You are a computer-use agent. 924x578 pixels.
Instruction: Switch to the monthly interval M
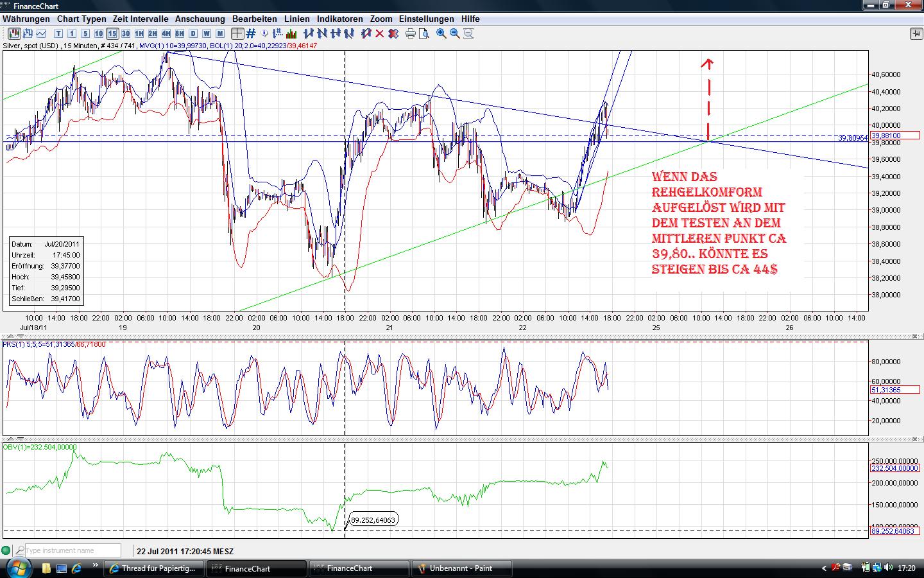pyautogui.click(x=220, y=33)
